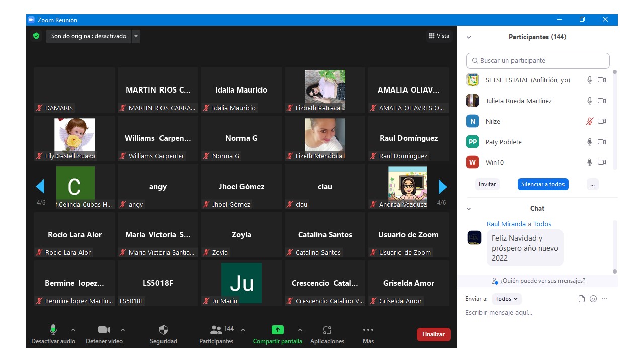The width and height of the screenshot is (644, 362).
Task: Click the chat file attachment icon
Action: [x=582, y=299]
